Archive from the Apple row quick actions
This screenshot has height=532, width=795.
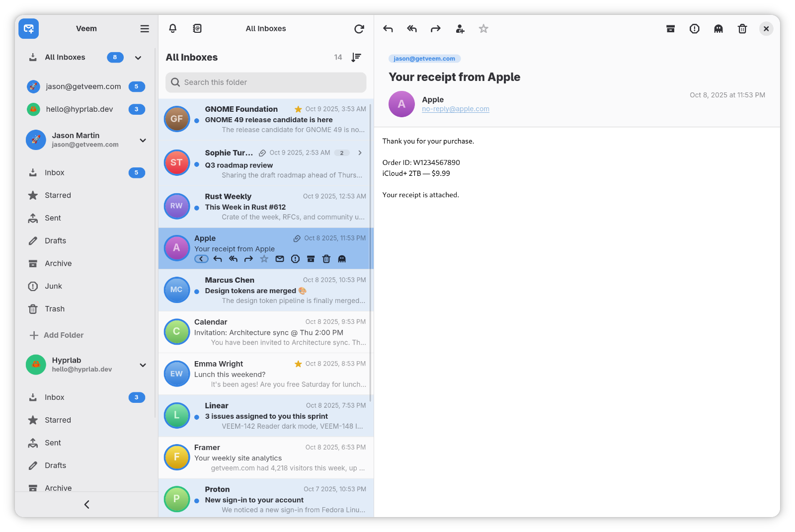311,259
